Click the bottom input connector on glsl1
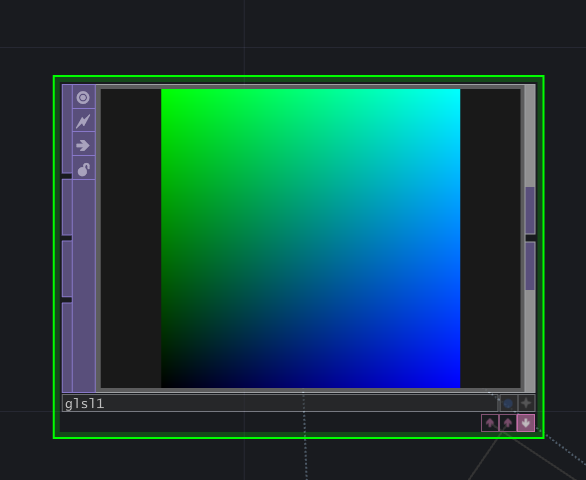The image size is (586, 480). point(67,347)
